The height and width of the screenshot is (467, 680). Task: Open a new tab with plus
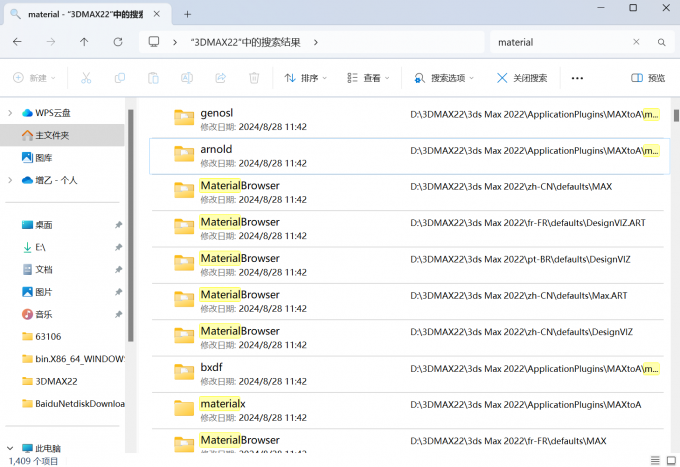pyautogui.click(x=187, y=14)
